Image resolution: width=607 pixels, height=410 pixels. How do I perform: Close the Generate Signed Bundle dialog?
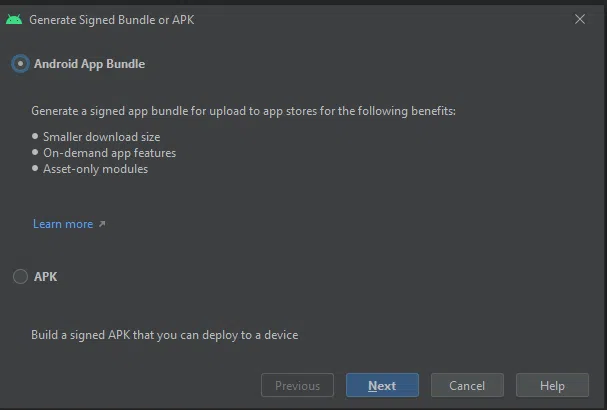click(580, 19)
